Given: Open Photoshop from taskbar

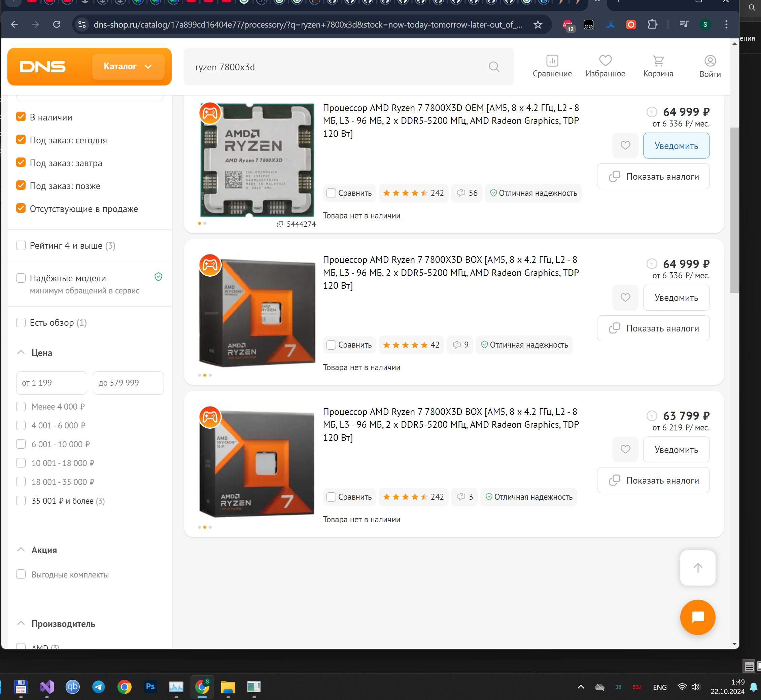Looking at the screenshot, I should pos(150,687).
